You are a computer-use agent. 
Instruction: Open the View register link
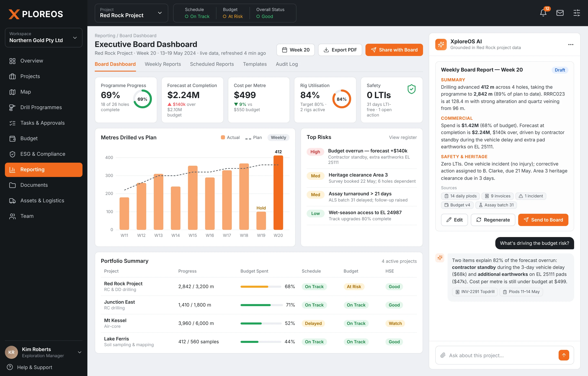click(x=403, y=137)
